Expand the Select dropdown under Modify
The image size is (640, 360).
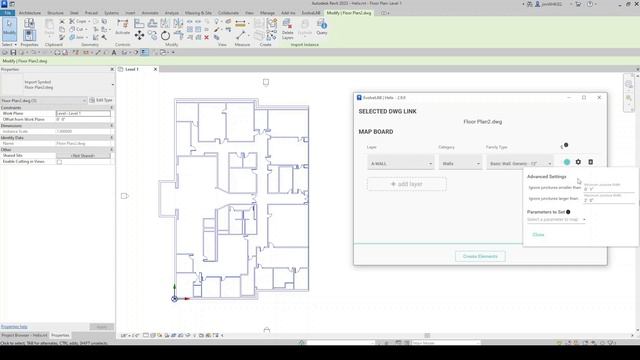9,44
